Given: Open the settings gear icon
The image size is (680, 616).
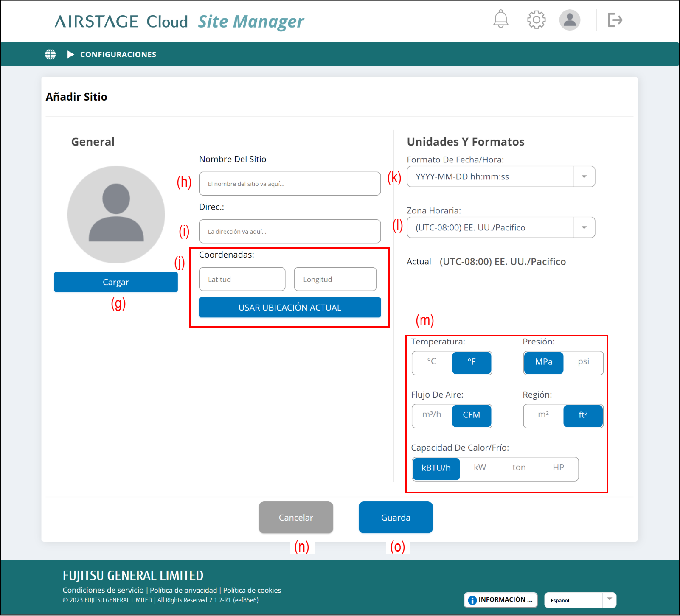Looking at the screenshot, I should click(536, 20).
